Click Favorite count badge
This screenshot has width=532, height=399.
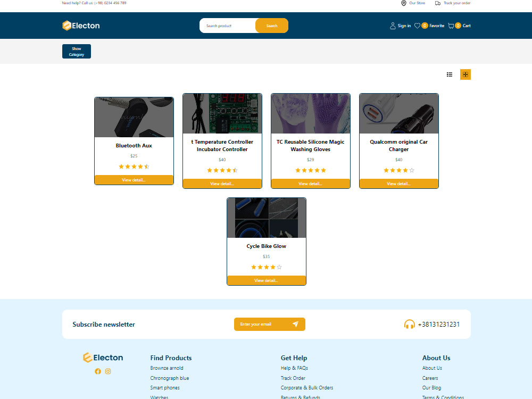[425, 26]
